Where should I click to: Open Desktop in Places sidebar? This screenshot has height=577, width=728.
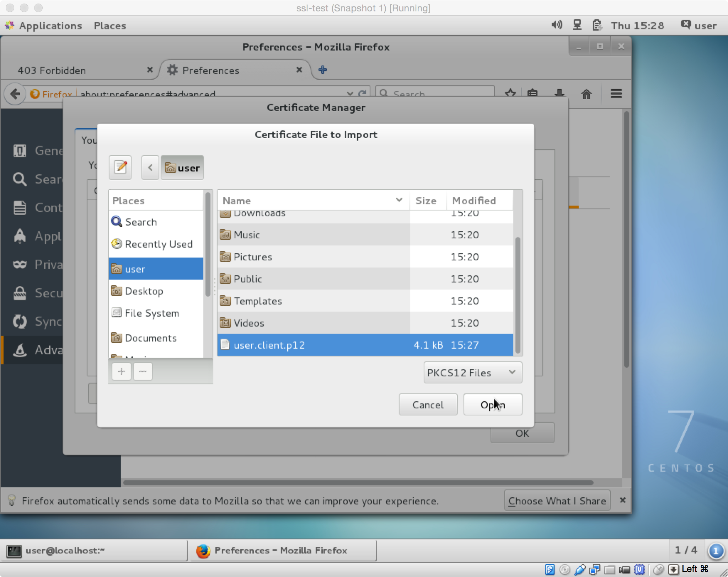[x=156, y=291]
